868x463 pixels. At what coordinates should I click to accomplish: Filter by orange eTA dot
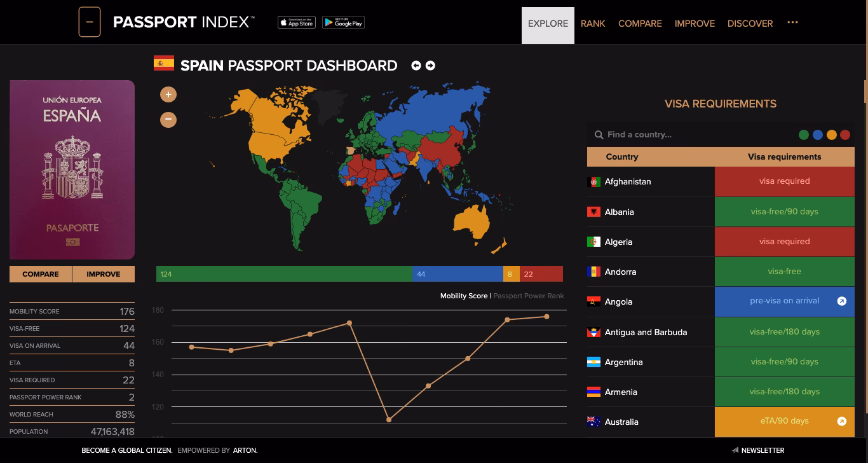832,135
